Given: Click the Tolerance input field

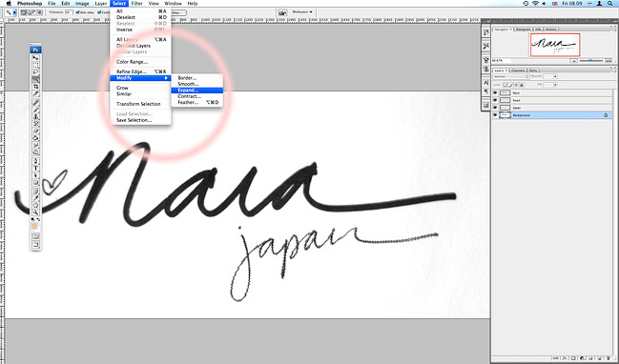Looking at the screenshot, I should pyautogui.click(x=69, y=12).
